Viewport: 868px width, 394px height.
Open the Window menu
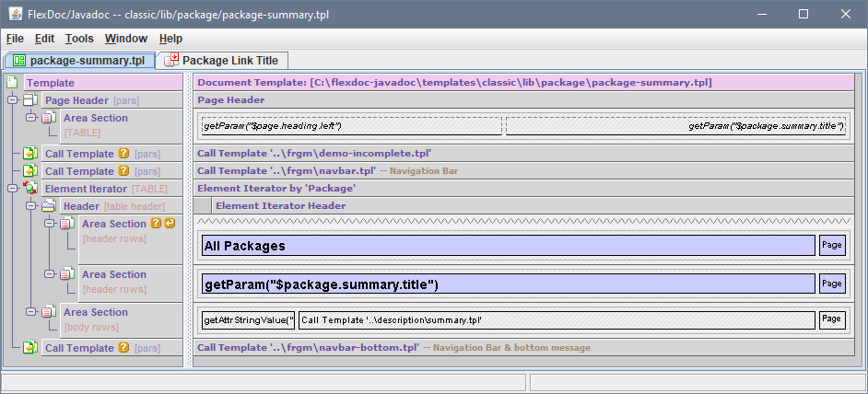point(125,39)
